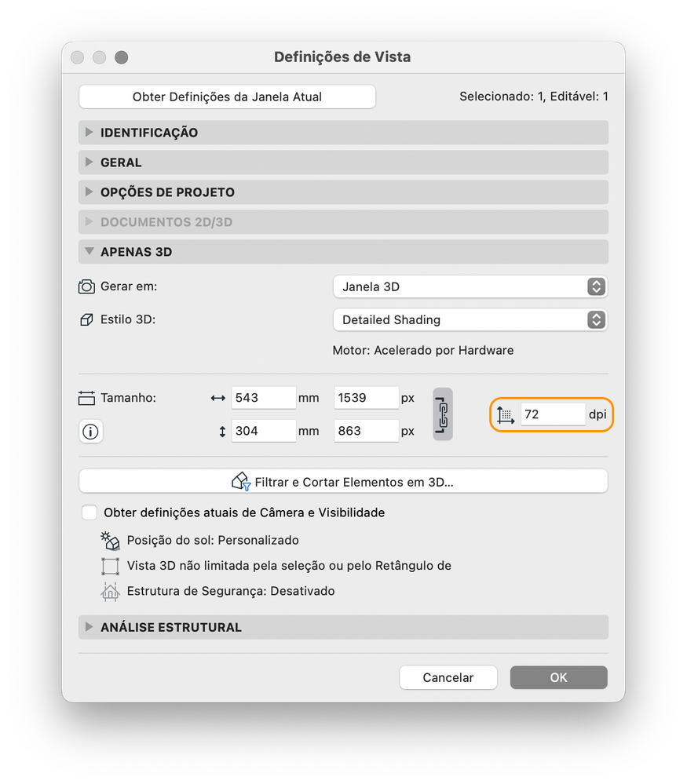687x784 pixels.
Task: Click the pixel height field showing 863
Action: pyautogui.click(x=366, y=431)
